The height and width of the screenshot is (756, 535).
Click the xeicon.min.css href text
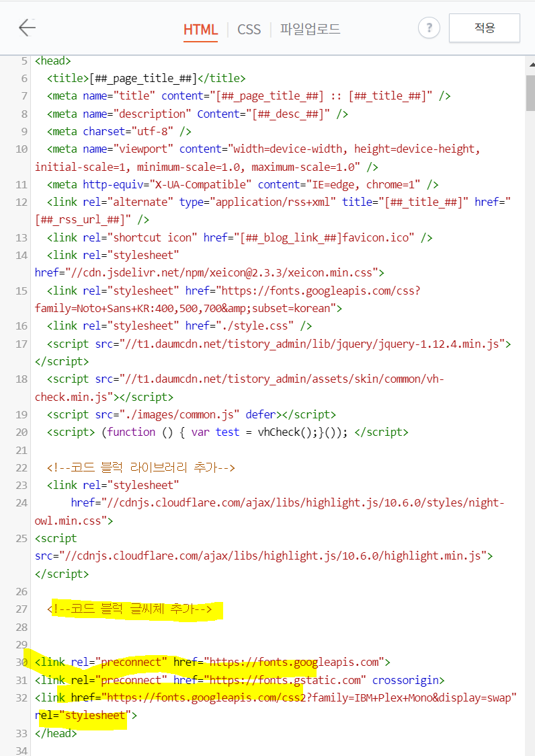pos(210,273)
